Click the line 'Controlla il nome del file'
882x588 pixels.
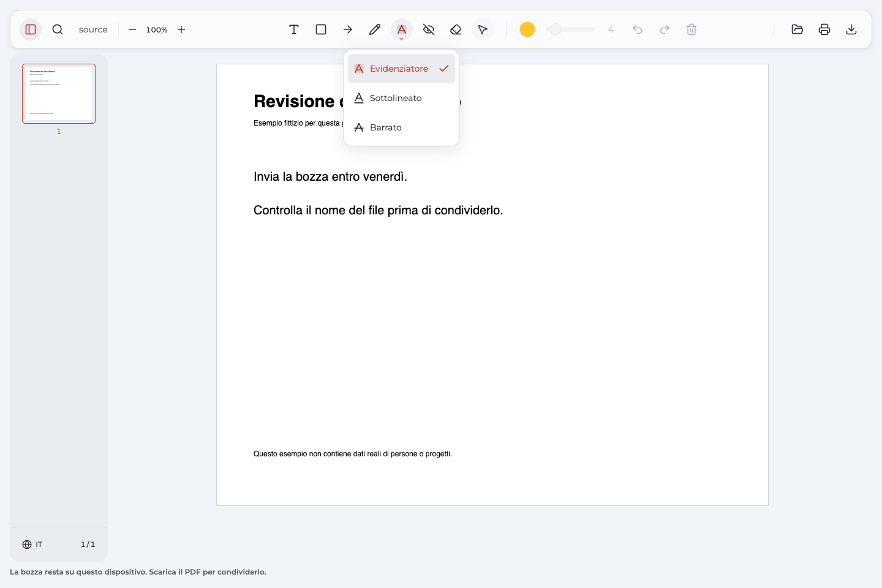378,210
